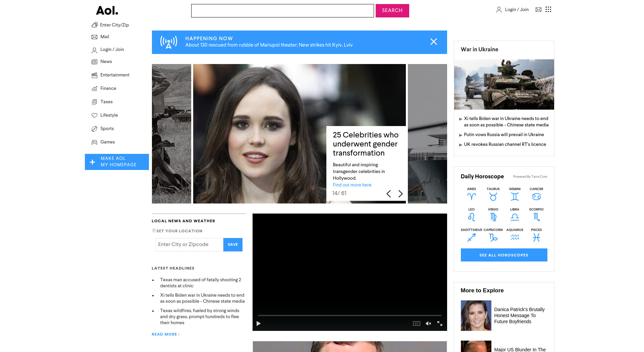Open the Cancer horoscope icon
The width and height of the screenshot is (644, 352).
536,197
